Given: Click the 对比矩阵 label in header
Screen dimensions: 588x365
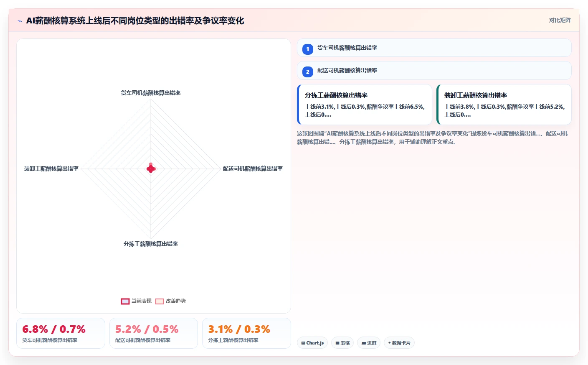Looking at the screenshot, I should coord(560,20).
